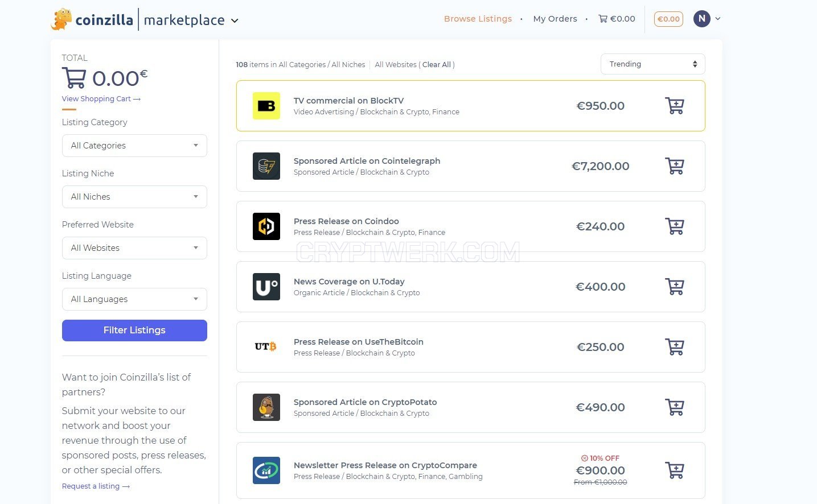Click the Coinzilla dinosaur logo
This screenshot has height=504, width=817.
point(61,19)
